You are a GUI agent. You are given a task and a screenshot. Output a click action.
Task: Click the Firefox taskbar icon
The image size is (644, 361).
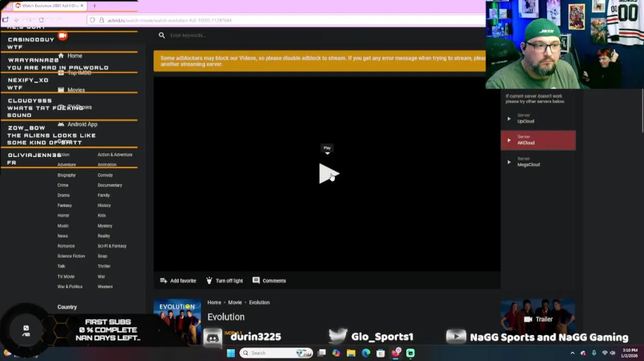coord(396,353)
